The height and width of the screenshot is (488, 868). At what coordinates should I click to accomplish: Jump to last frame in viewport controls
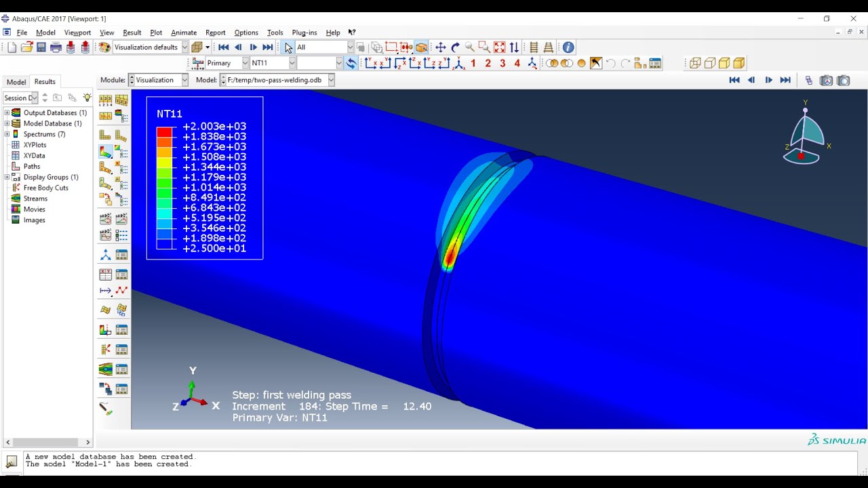(x=785, y=80)
